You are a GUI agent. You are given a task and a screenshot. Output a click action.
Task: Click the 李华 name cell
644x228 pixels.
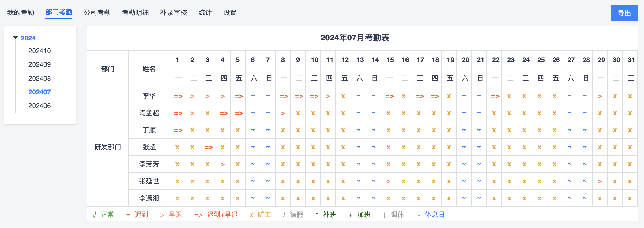(149, 96)
